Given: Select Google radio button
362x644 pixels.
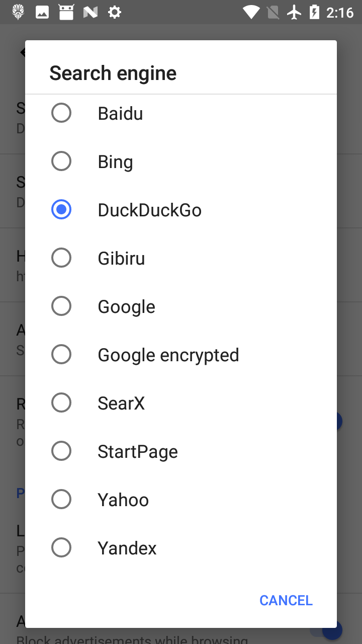Looking at the screenshot, I should 61,306.
